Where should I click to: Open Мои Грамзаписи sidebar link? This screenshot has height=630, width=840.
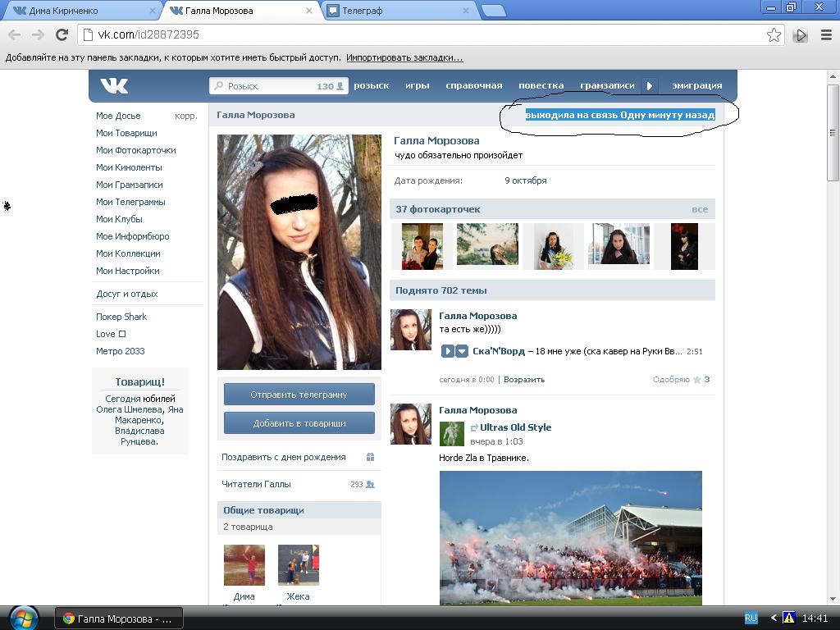(130, 185)
